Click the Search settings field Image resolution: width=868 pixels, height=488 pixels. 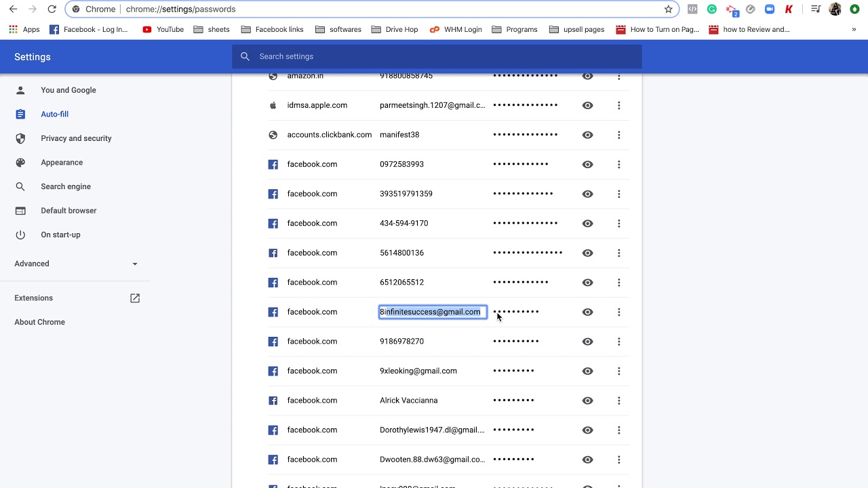(437, 57)
